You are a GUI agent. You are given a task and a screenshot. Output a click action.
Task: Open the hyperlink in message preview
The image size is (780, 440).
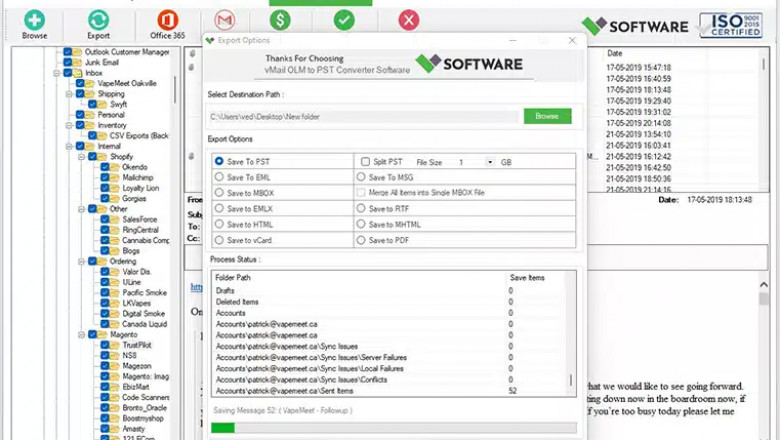196,287
